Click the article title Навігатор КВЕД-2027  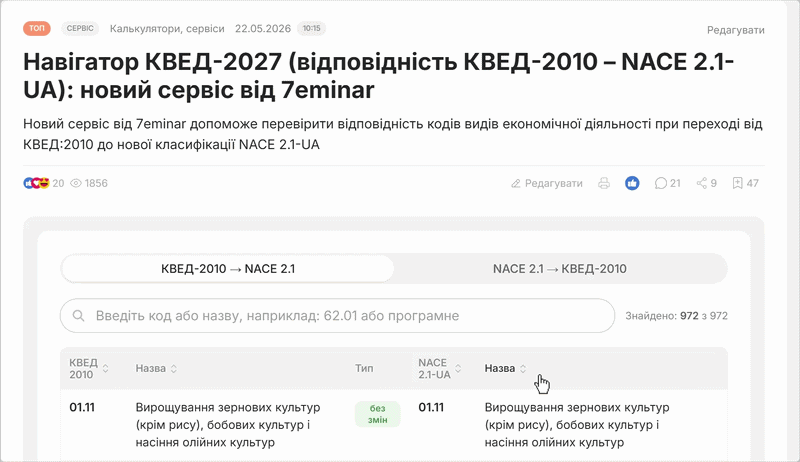pos(378,76)
